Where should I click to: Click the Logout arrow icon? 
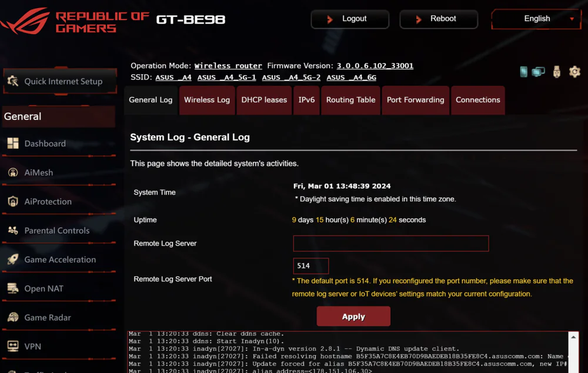[x=330, y=19]
